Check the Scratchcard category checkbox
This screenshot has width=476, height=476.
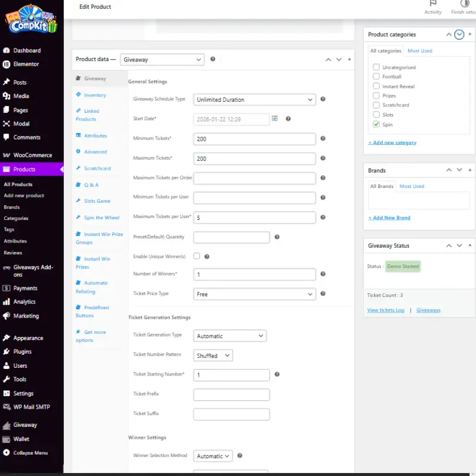pos(376,105)
